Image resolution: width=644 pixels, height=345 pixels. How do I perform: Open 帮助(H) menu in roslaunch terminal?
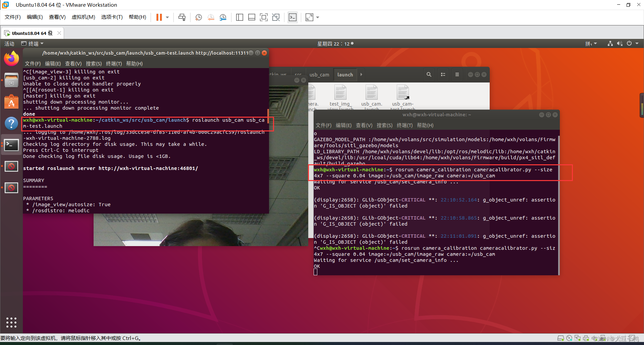coord(135,64)
